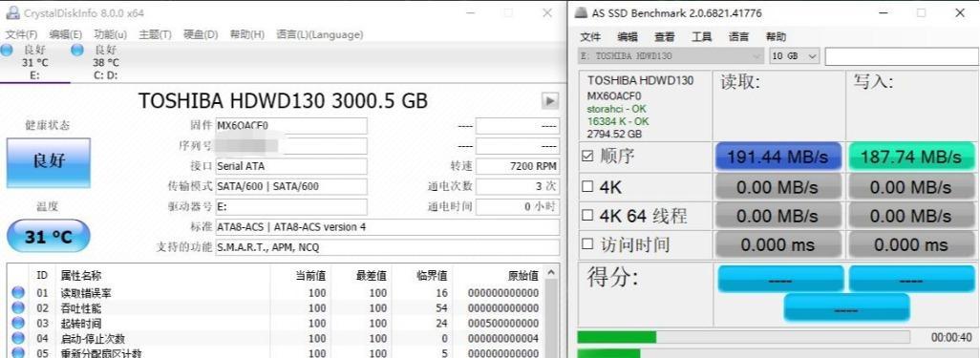Click the 传输模式 field SATA/600 | SATA/600
Image resolution: width=980 pixels, height=358 pixels.
tap(291, 186)
